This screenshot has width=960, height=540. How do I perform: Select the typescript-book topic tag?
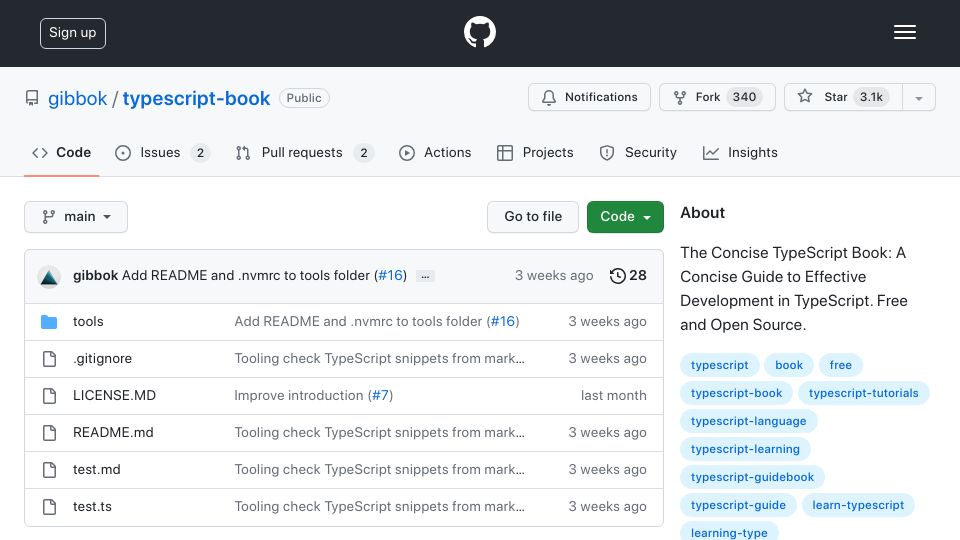coord(737,393)
